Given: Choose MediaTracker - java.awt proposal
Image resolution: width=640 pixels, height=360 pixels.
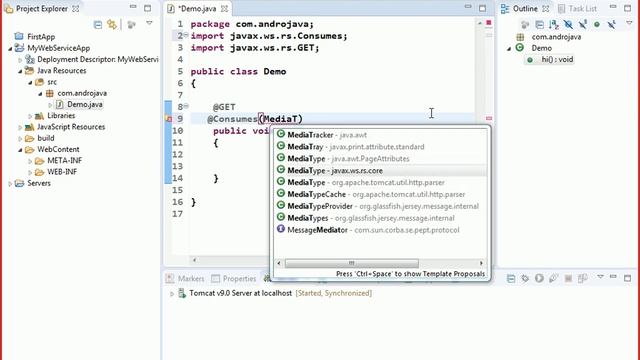Looking at the screenshot, I should pyautogui.click(x=381, y=135).
